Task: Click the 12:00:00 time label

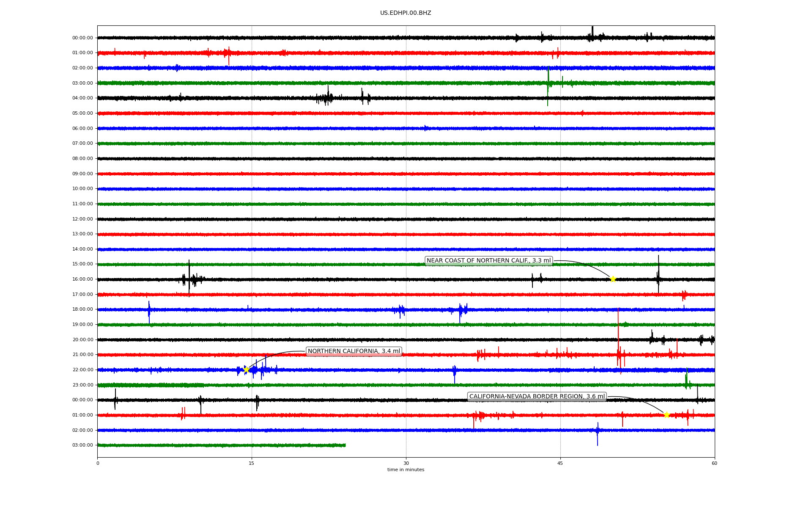Action: (82, 219)
